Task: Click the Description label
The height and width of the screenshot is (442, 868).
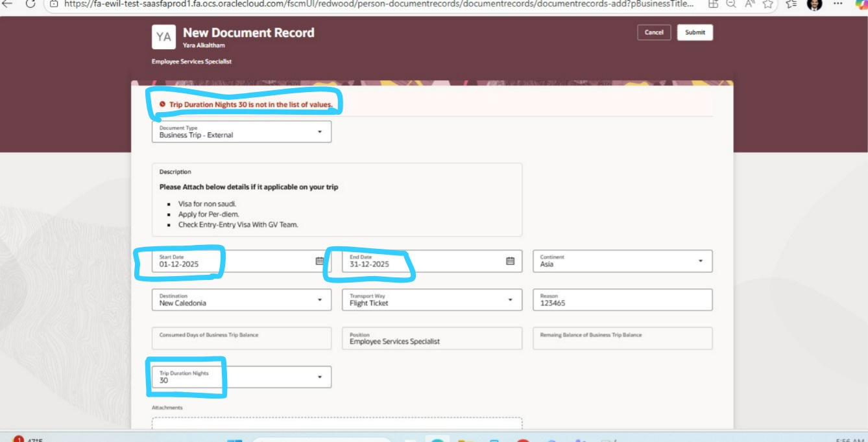Action: tap(175, 172)
